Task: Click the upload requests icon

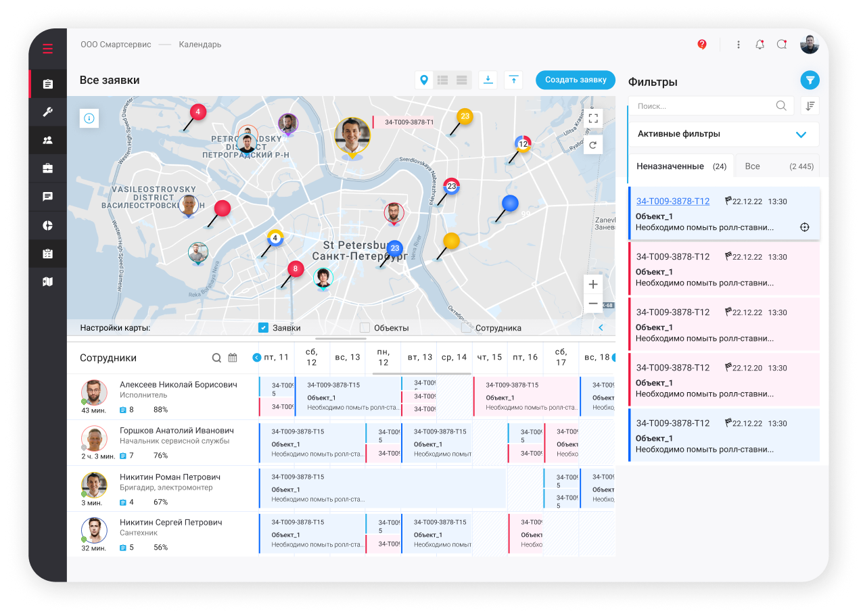Action: point(513,80)
